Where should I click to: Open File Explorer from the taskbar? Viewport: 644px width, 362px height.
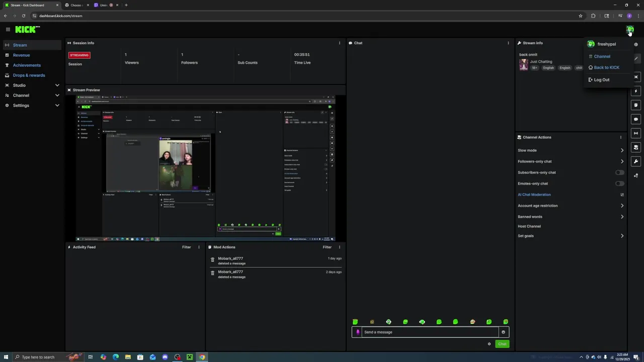click(x=128, y=357)
